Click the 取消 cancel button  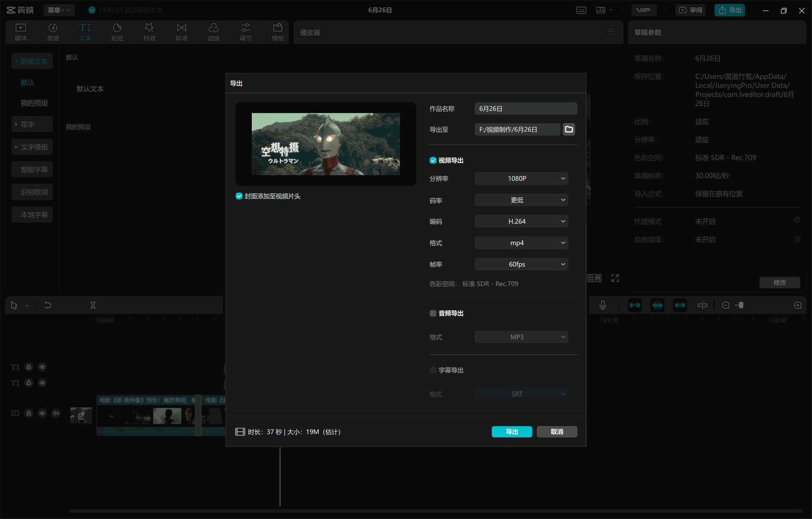click(x=557, y=432)
